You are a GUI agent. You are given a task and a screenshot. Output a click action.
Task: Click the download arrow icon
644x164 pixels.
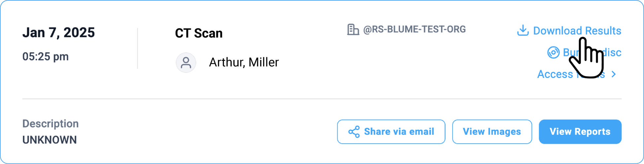pos(523,30)
